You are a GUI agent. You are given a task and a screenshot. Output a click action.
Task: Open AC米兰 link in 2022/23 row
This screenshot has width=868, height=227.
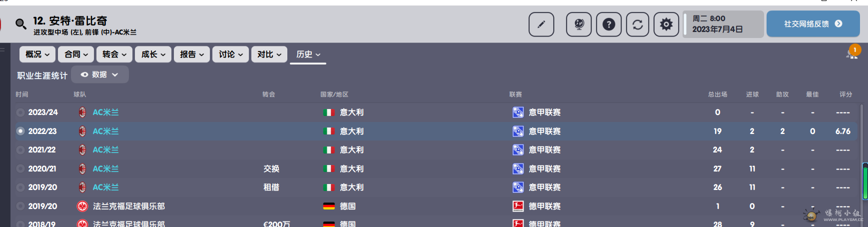[105, 131]
